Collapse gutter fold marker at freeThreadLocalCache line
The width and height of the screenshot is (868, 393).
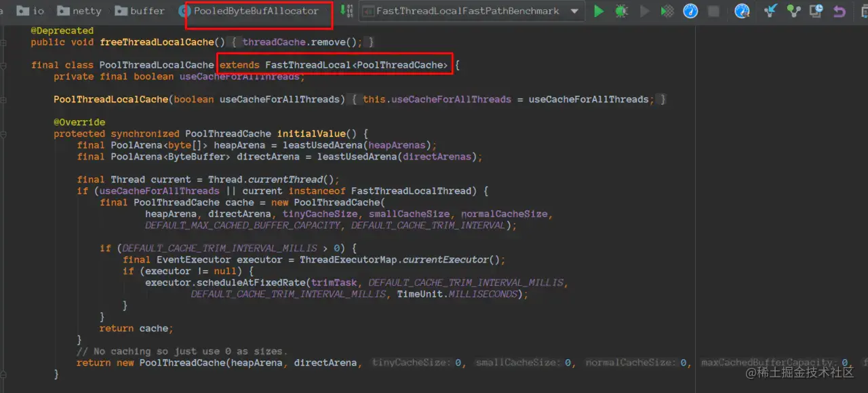point(3,42)
